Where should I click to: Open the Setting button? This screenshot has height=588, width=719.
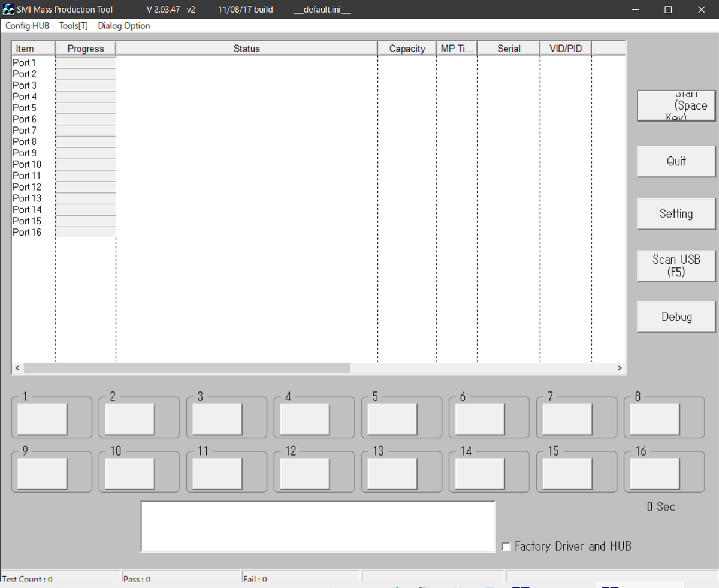tap(676, 213)
